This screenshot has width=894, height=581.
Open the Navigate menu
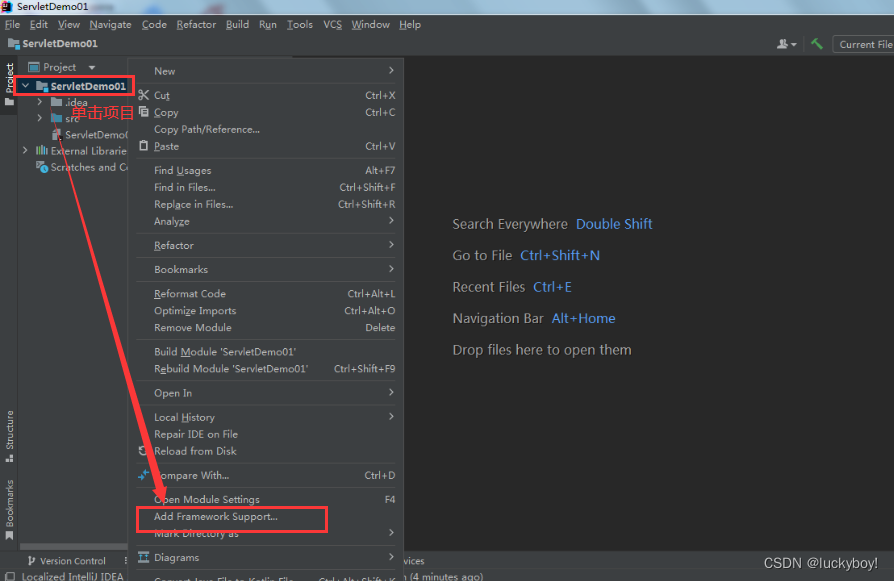(110, 25)
